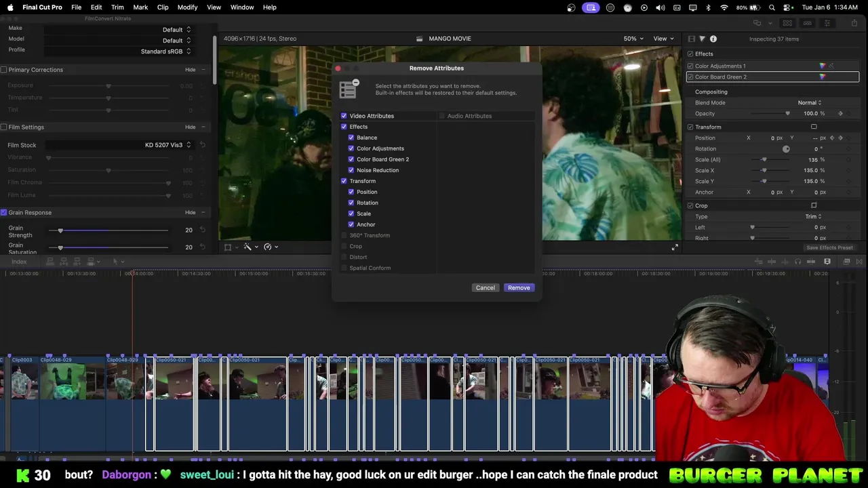Open the Clip menu

click(163, 7)
